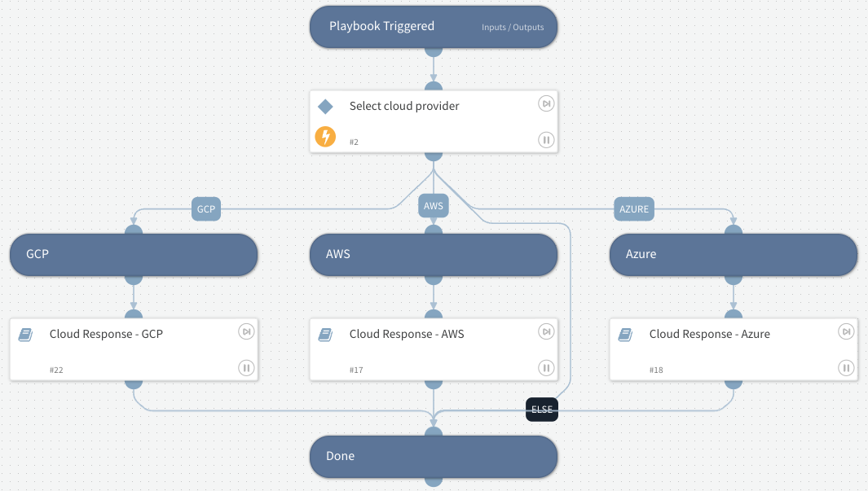Click the output connector below Playbook Triggered

(434, 52)
